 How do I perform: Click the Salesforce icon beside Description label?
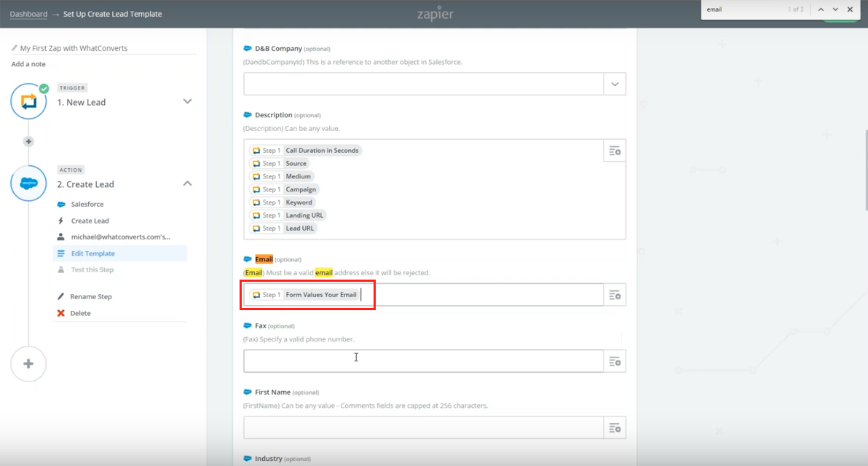point(248,115)
